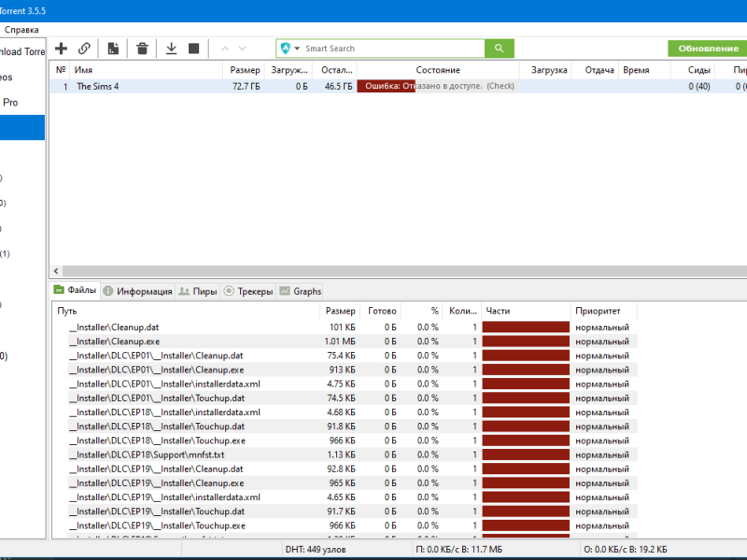747x560 pixels.
Task: Click the green magnifier search button
Action: (500, 49)
